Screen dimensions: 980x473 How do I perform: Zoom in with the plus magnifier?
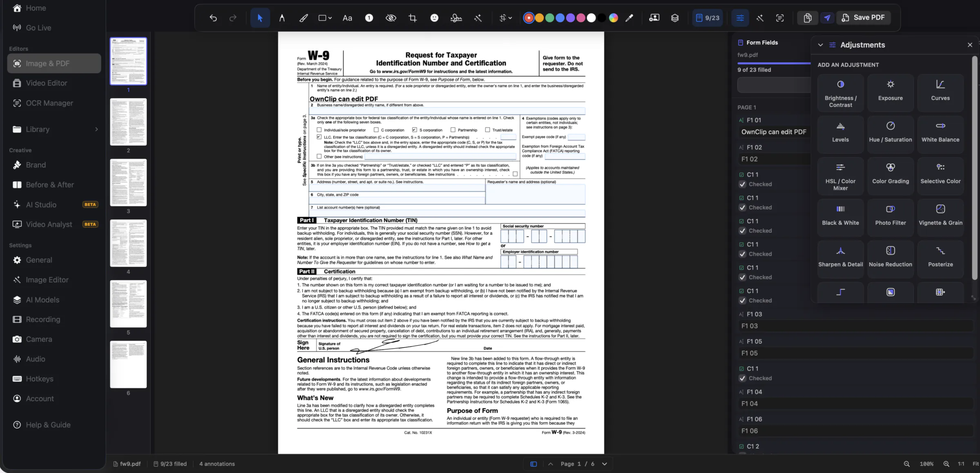point(946,464)
